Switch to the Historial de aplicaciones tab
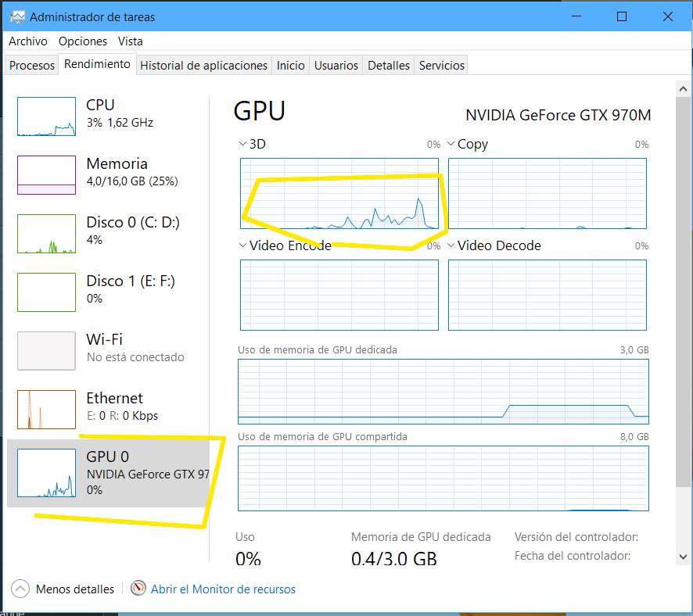Screen dimensions: 693x616 click(203, 66)
